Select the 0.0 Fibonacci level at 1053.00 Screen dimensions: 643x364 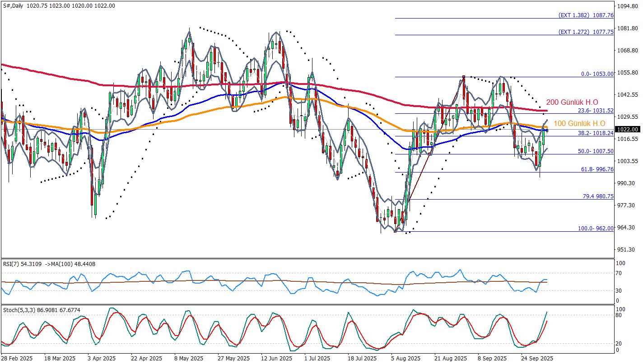point(597,74)
